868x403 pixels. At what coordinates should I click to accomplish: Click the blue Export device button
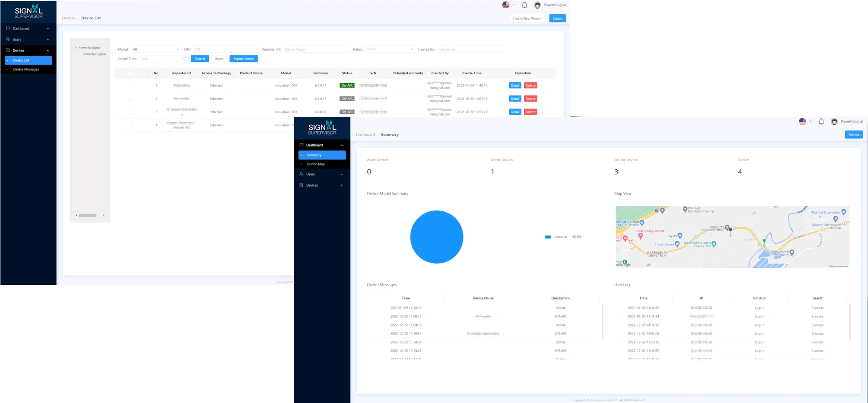pos(243,59)
